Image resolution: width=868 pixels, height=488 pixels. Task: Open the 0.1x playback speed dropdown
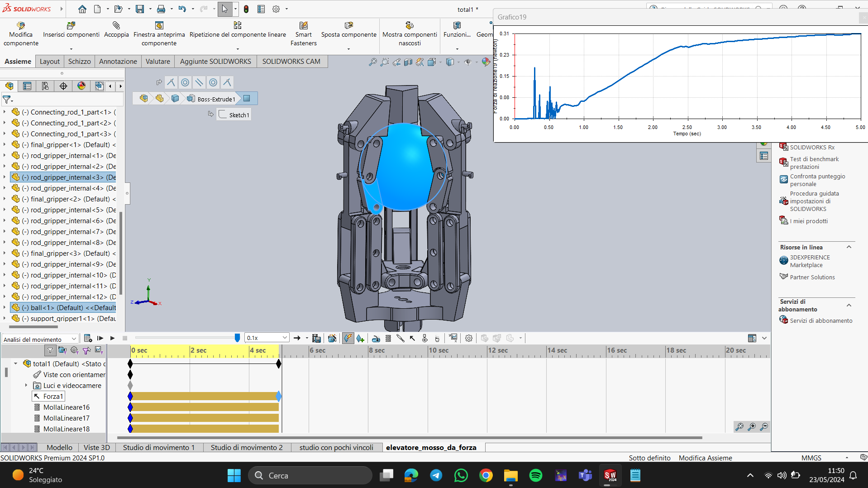(x=267, y=338)
